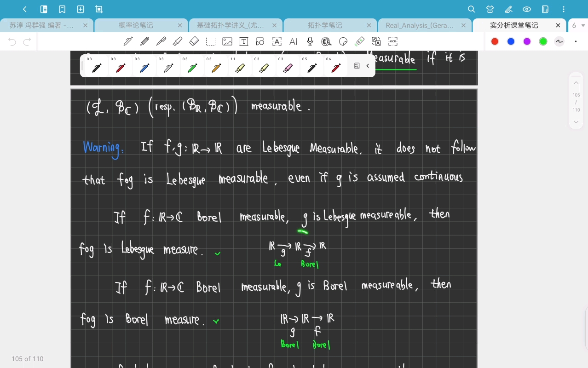The width and height of the screenshot is (588, 368).
Task: Open the translate tool
Action: coord(376,41)
